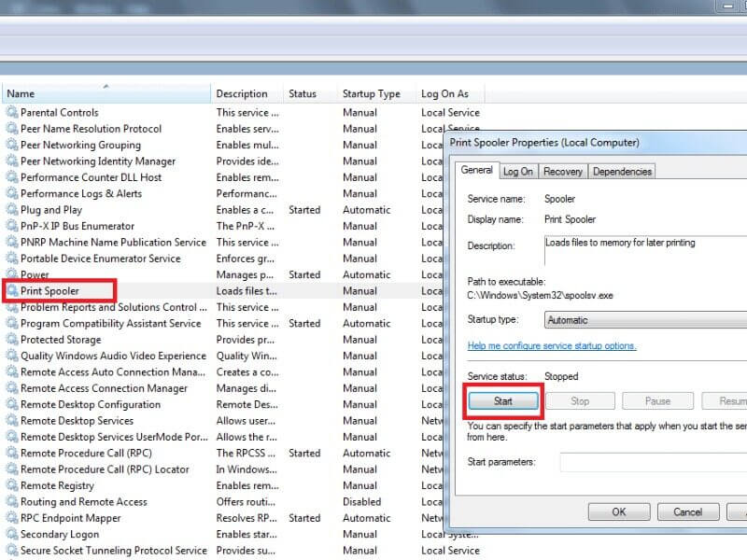The height and width of the screenshot is (560, 747).
Task: Click the Plug and Play service icon
Action: 12,210
